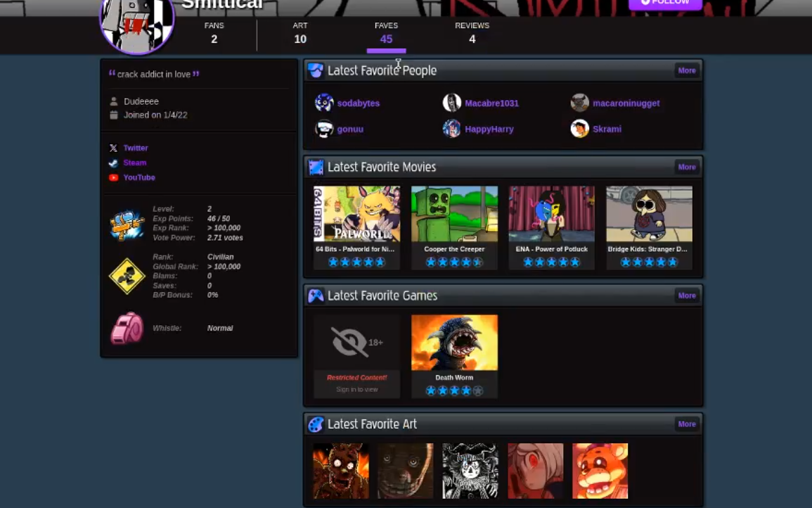Click the Latest Favorite Games controller icon
Screen dimensions: 812x508
pos(316,296)
